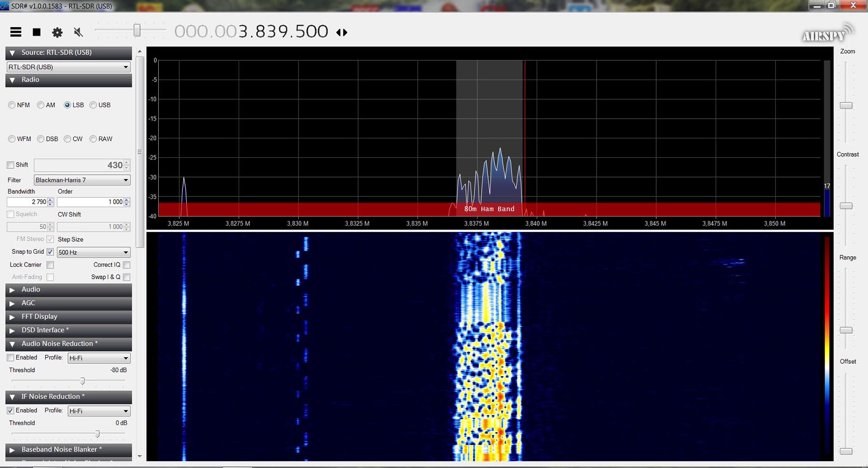The width and height of the screenshot is (868, 468).
Task: Open the Filter type dropdown
Action: [x=81, y=180]
